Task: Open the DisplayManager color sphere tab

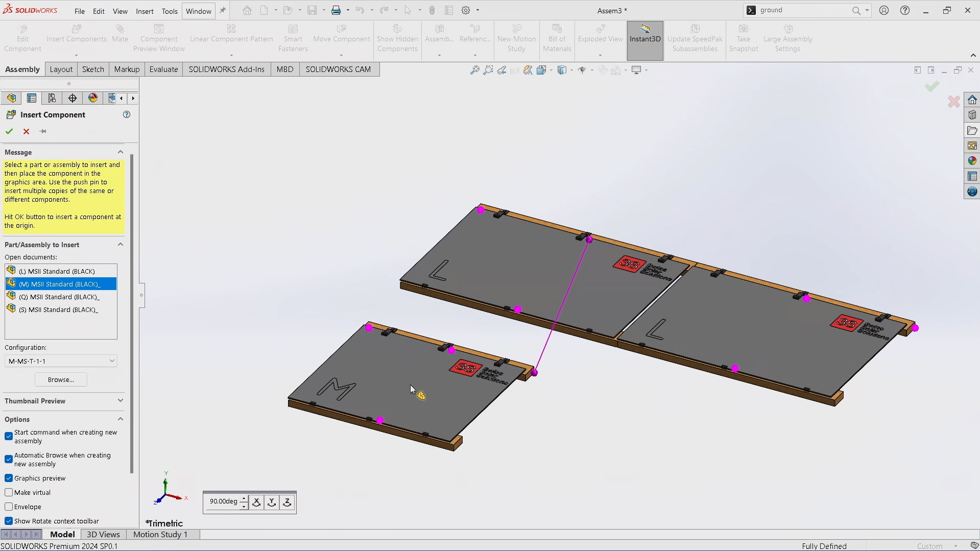Action: (92, 98)
